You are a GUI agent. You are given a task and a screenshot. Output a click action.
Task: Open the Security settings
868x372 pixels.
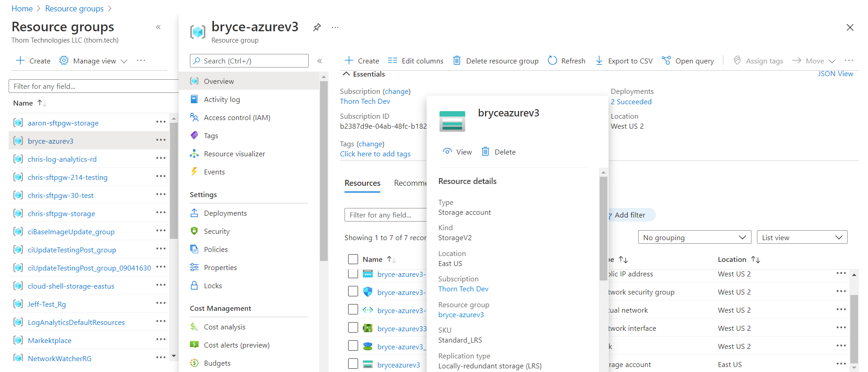(217, 231)
